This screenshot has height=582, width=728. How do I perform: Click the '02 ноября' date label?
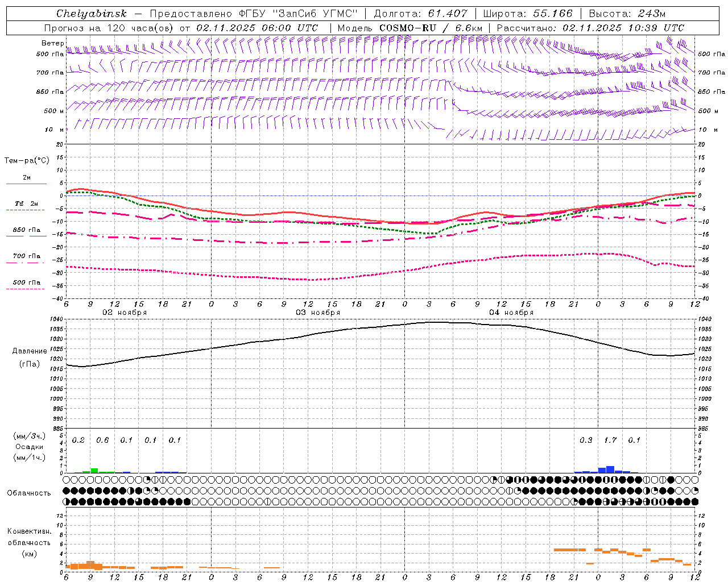pos(125,313)
